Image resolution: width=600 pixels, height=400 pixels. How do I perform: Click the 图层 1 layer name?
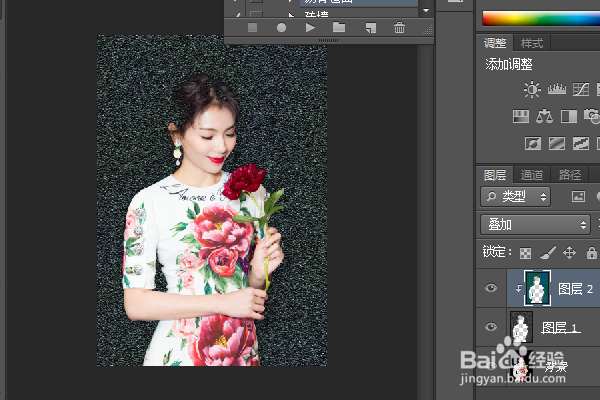tap(560, 328)
